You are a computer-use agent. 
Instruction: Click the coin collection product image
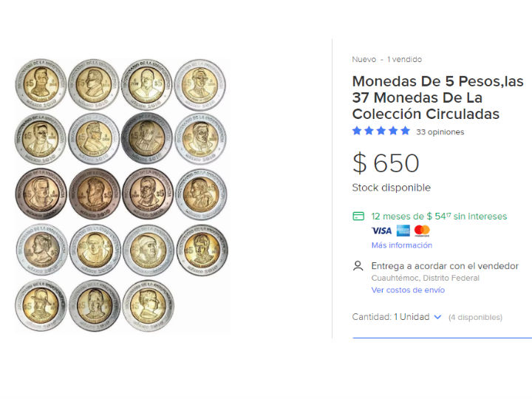pos(122,195)
